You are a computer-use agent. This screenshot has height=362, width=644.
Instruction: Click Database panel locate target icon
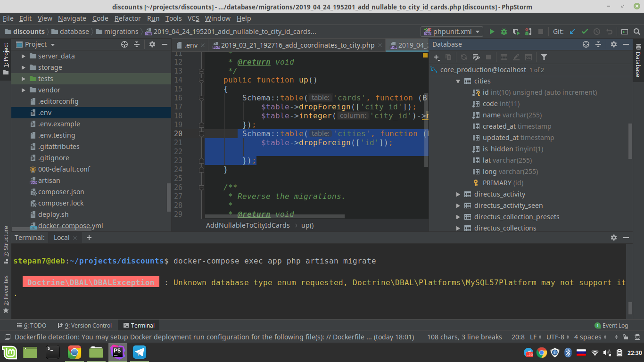[x=586, y=44]
